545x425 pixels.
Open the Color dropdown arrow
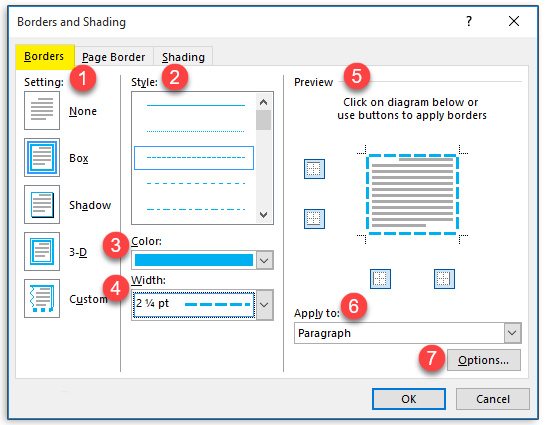(265, 260)
